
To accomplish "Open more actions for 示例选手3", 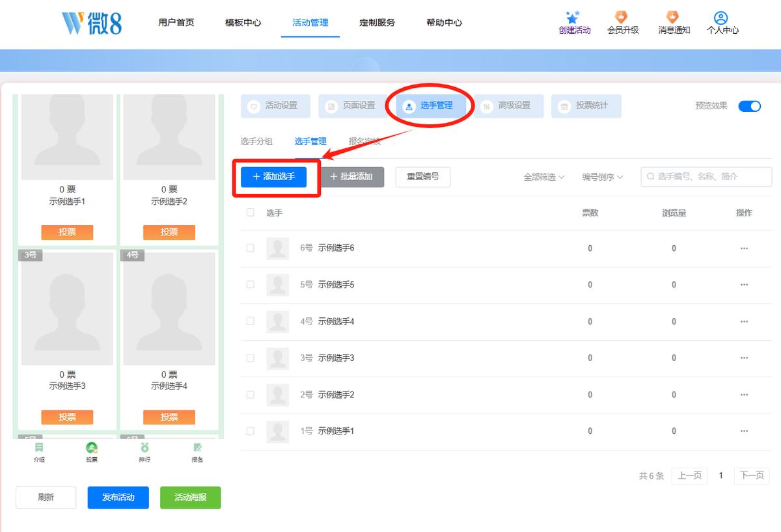I will tap(744, 358).
